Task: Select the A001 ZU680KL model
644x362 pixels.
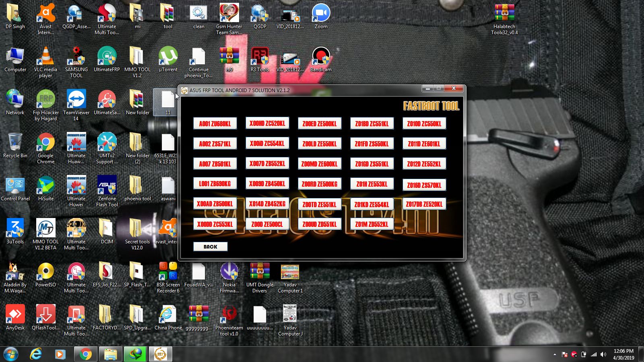Action: (x=215, y=123)
